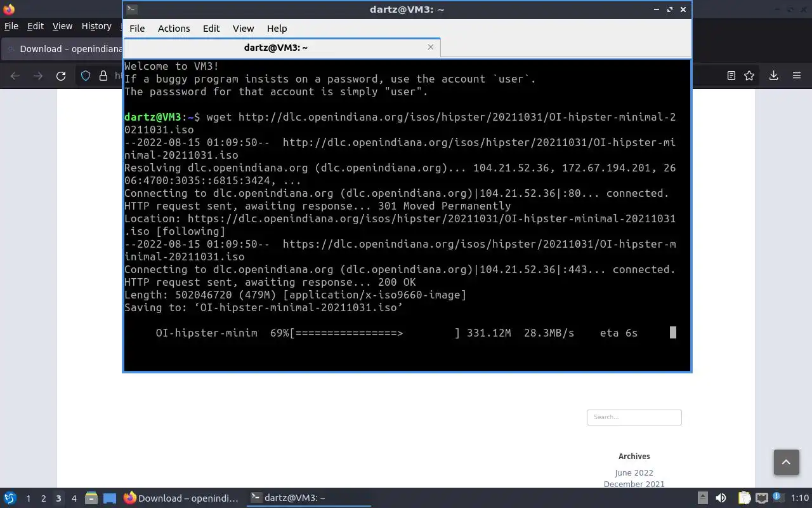
Task: Click the 'Length: 502046720 (479M)' line
Action: [x=295, y=295]
